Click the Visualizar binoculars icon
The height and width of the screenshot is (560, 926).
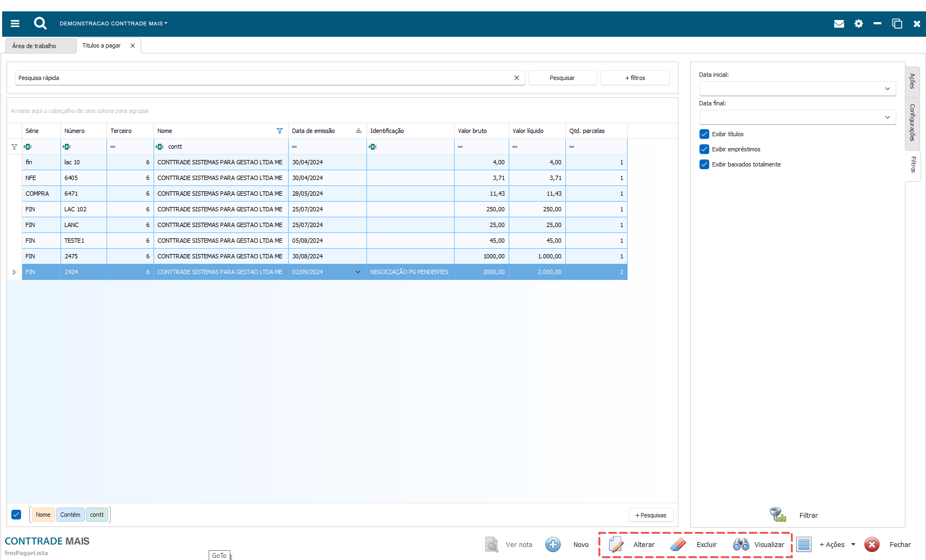[741, 544]
